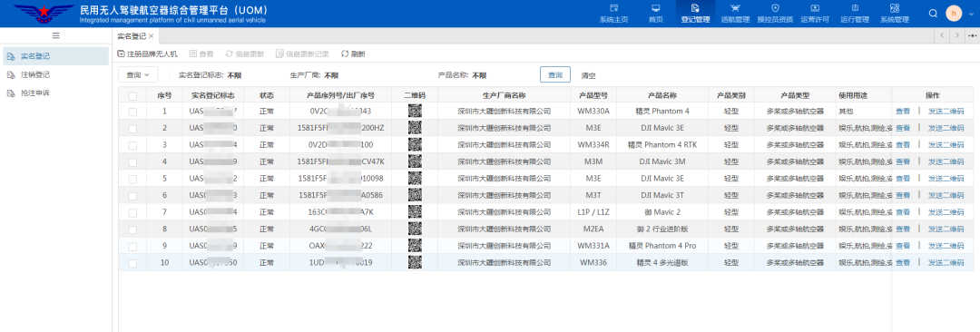Click the greyed 信息更新 toolbar icon
This screenshot has width=980, height=332.
(x=230, y=54)
